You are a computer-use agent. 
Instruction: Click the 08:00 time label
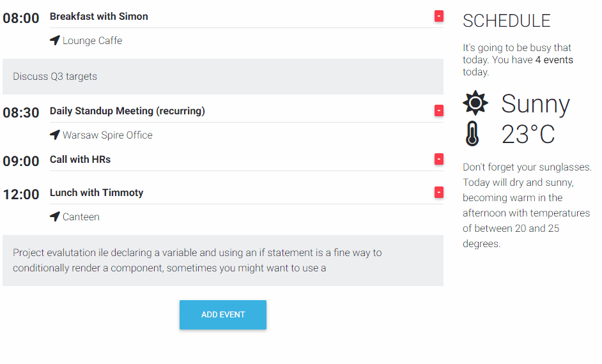pos(21,19)
